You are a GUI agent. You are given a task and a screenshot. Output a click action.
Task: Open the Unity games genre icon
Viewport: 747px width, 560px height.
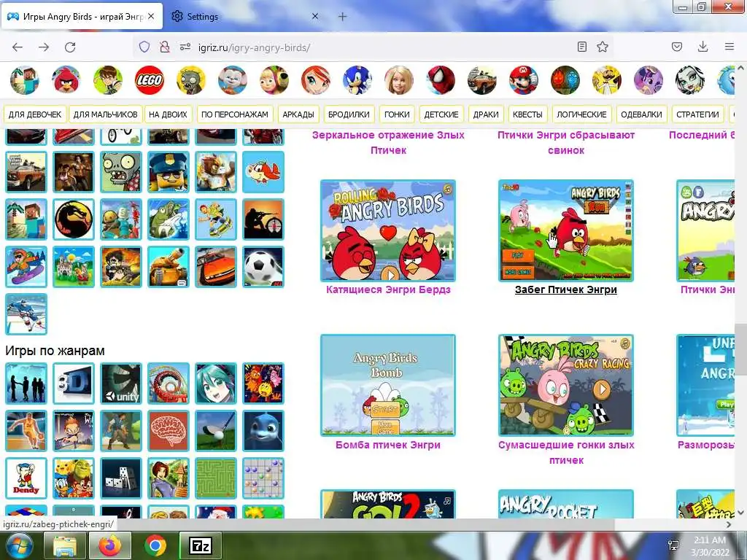click(x=121, y=384)
